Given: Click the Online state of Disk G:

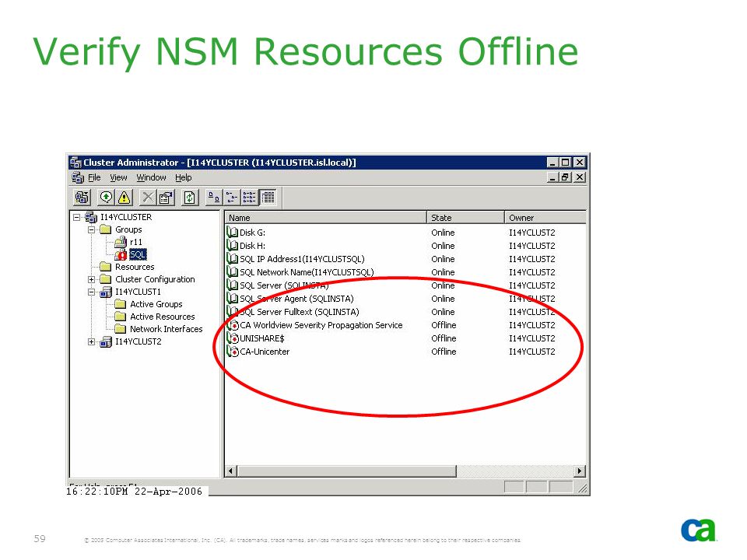Looking at the screenshot, I should 443,233.
